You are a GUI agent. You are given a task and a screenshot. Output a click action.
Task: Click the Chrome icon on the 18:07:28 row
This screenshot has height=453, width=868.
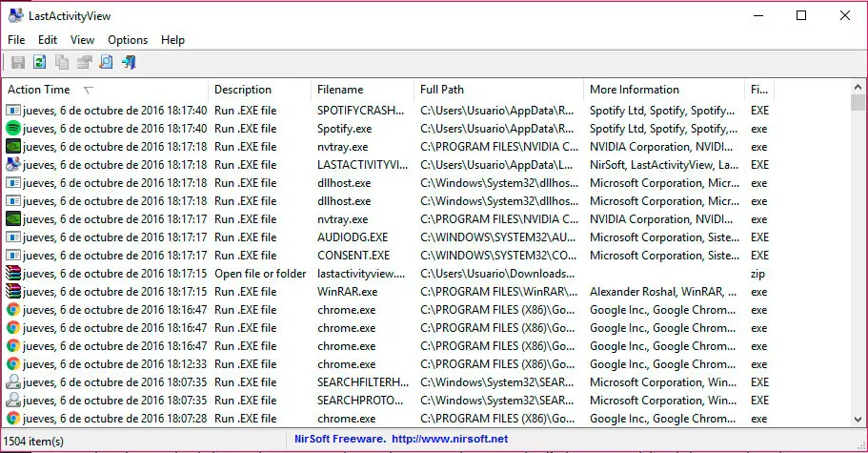pos(13,418)
